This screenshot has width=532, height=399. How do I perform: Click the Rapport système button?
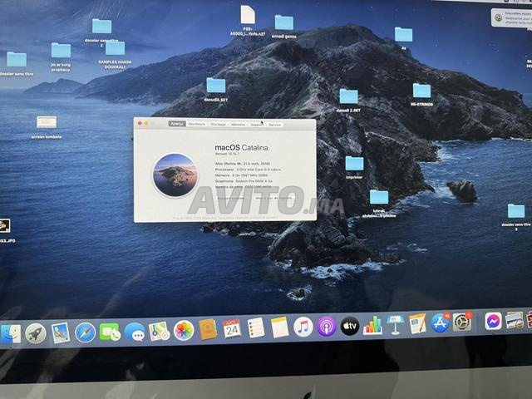click(x=232, y=198)
